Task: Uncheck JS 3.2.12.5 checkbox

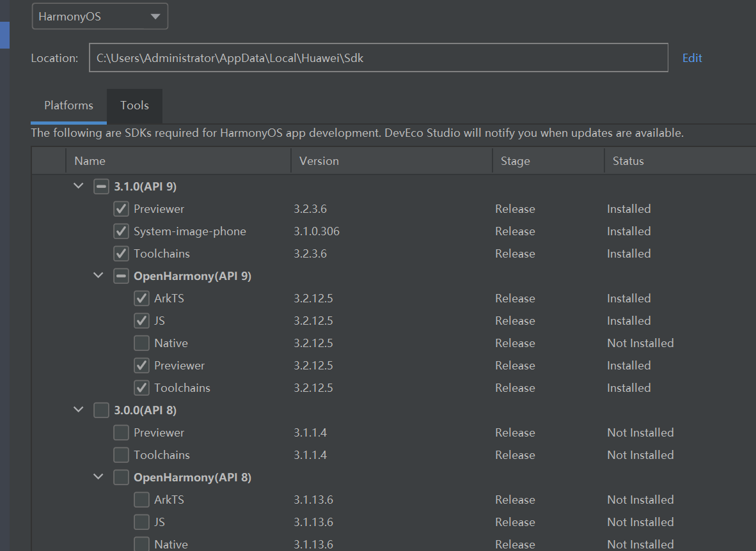Action: (141, 321)
